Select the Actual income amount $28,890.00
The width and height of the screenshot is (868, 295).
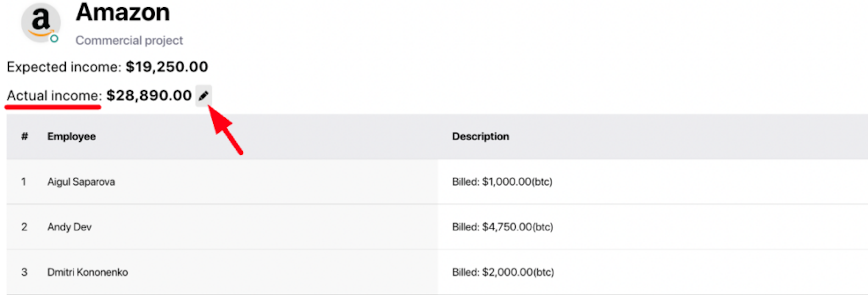pyautogui.click(x=149, y=95)
